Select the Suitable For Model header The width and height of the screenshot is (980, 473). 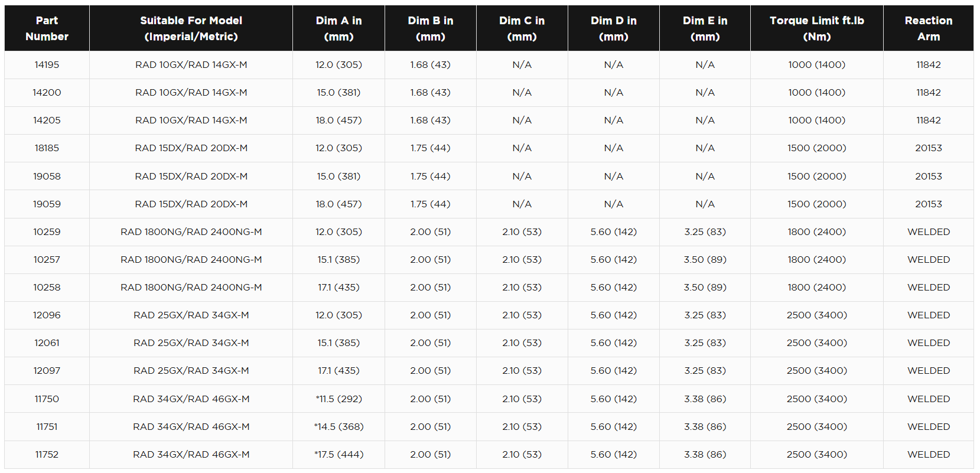click(191, 28)
